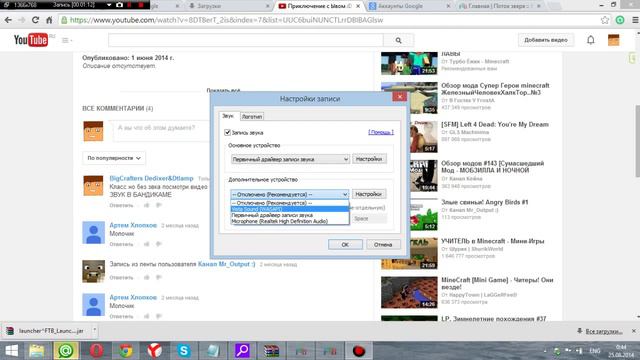Switch to the Bandicam red record taskbar icon
This screenshot has width=640, height=360.
click(358, 351)
